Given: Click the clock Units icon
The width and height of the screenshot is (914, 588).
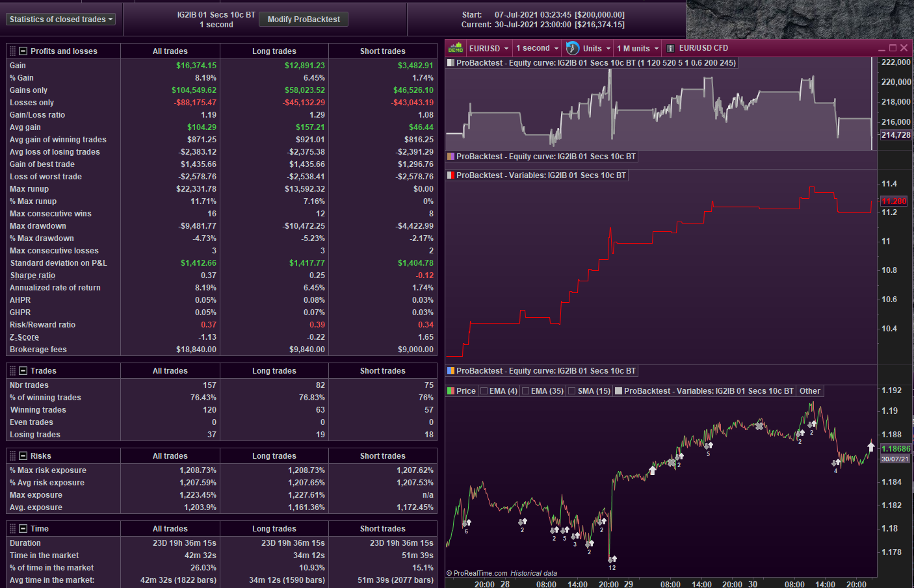Looking at the screenshot, I should point(573,48).
